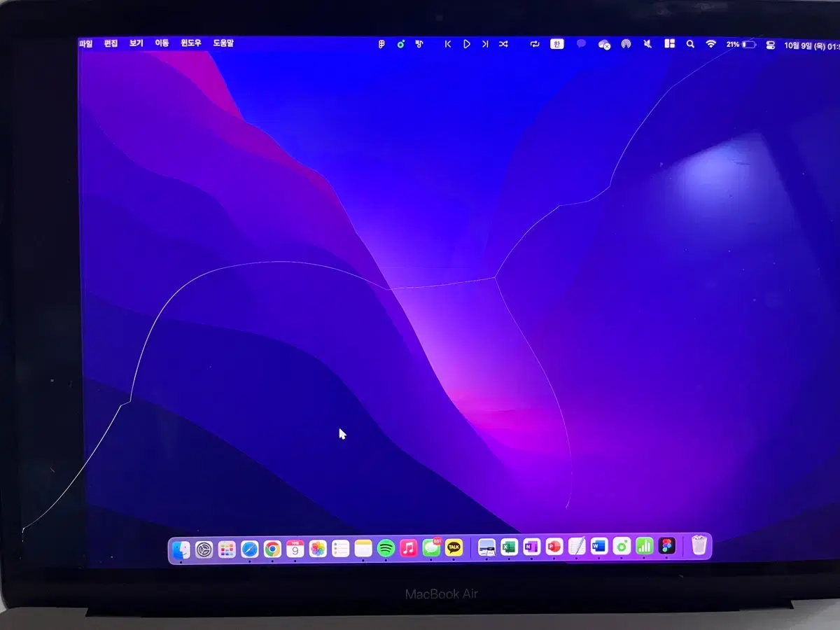Launch Safari from the Dock
This screenshot has height=630, width=840.
click(250, 549)
